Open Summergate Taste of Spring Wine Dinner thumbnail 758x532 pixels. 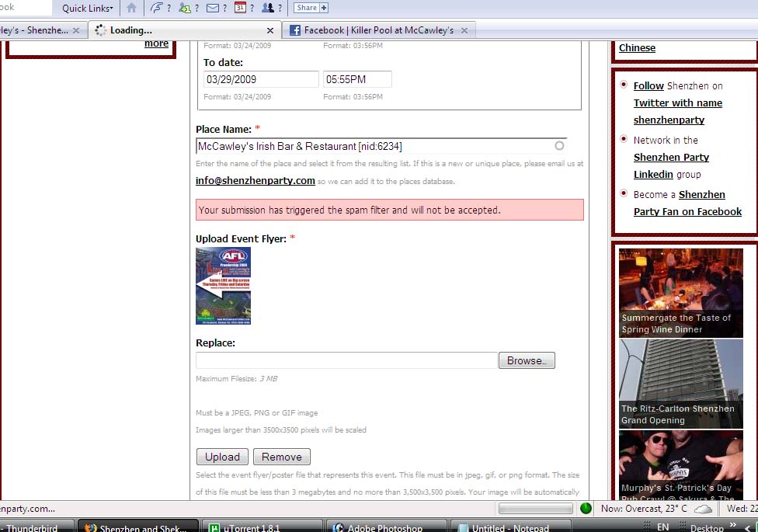pos(680,293)
